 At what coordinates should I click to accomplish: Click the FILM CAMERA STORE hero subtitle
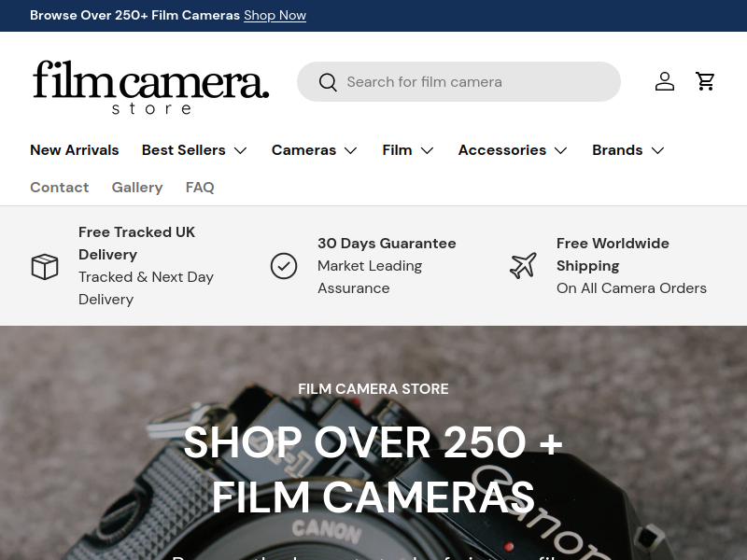(373, 388)
